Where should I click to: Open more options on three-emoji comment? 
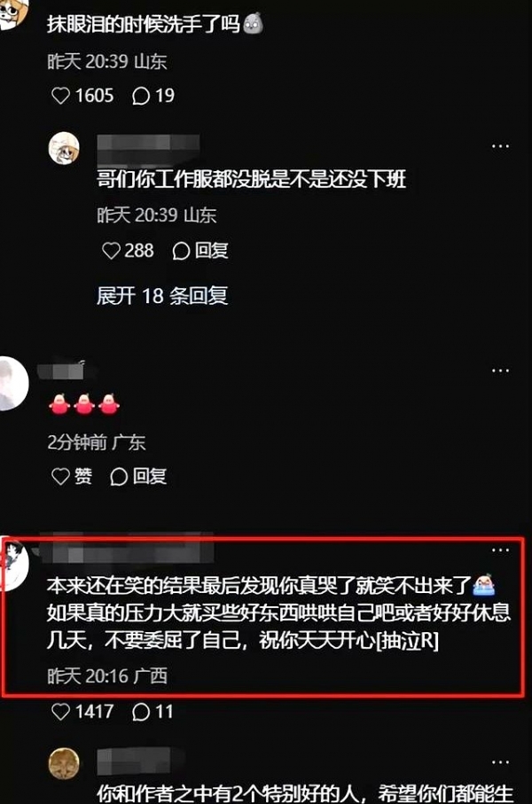click(500, 371)
